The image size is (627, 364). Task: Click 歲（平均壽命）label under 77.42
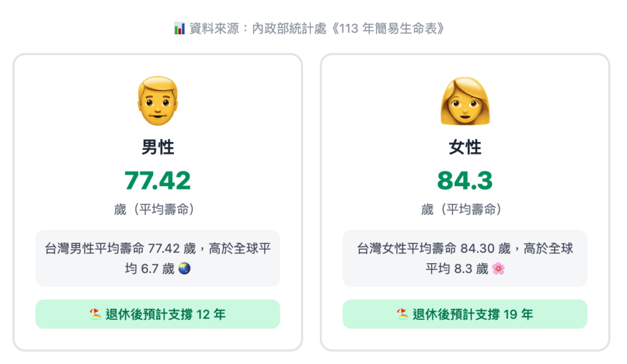click(158, 210)
